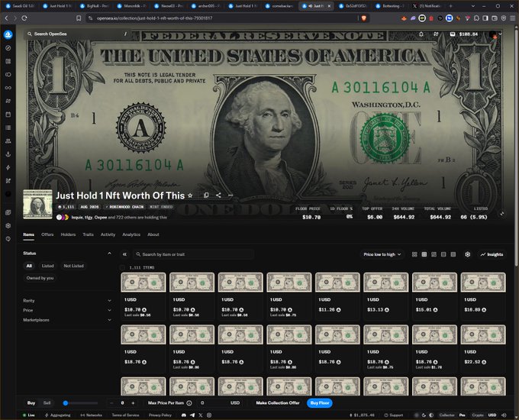Open item display settings gear icon
The width and height of the screenshot is (519, 420).
coord(467,254)
